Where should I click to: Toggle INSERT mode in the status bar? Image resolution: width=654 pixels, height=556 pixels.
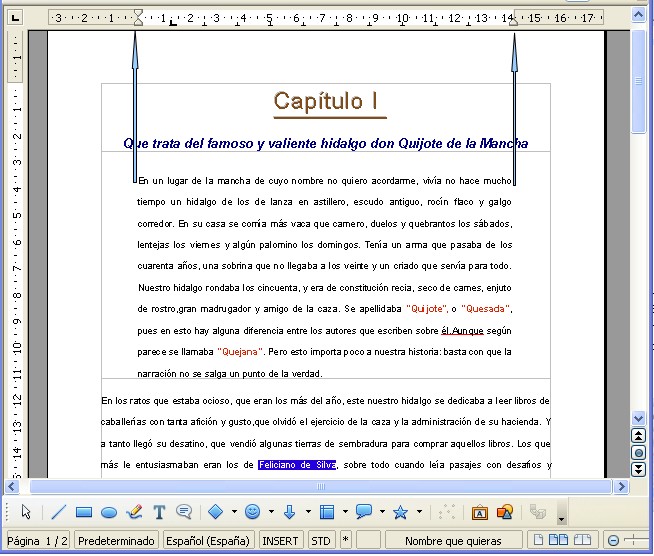(280, 541)
